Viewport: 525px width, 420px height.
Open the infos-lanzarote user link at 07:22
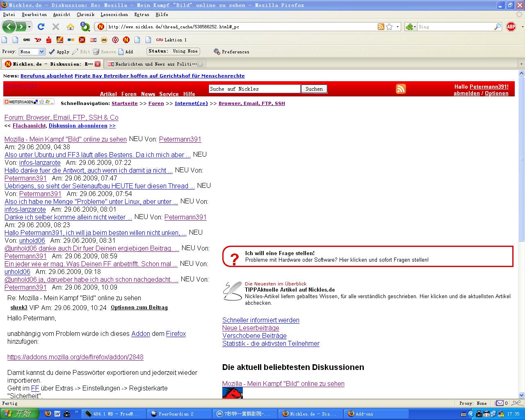40,163
